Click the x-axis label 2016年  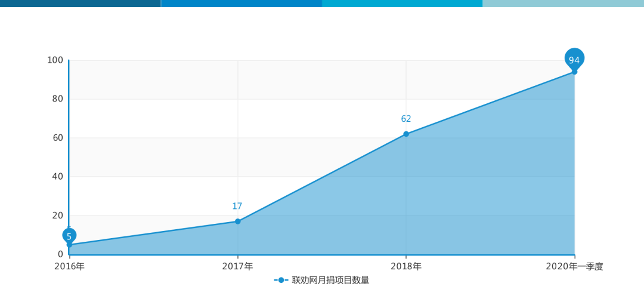tap(69, 266)
